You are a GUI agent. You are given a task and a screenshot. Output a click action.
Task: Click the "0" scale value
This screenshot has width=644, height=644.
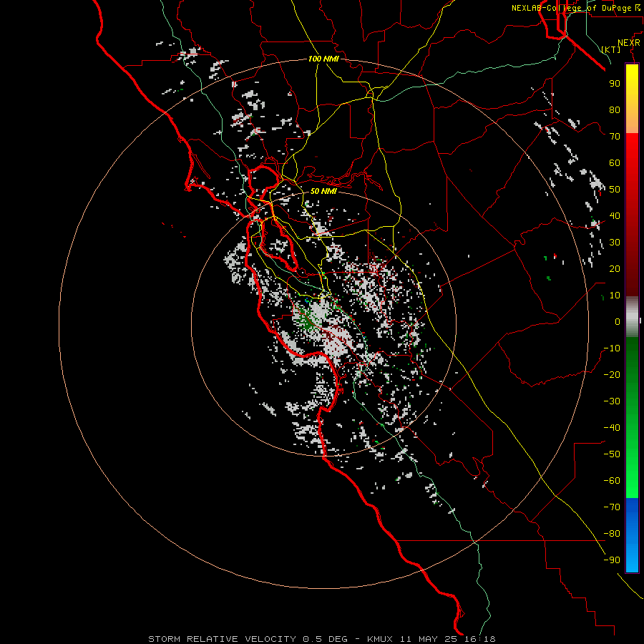click(618, 321)
